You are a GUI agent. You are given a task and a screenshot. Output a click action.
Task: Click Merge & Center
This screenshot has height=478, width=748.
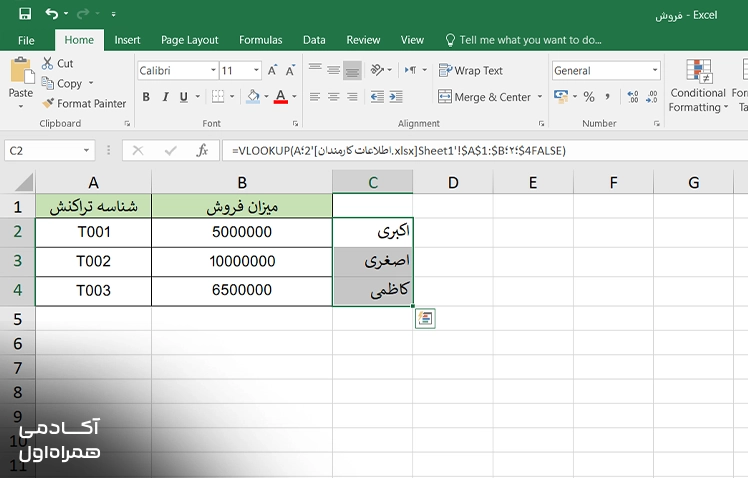484,97
